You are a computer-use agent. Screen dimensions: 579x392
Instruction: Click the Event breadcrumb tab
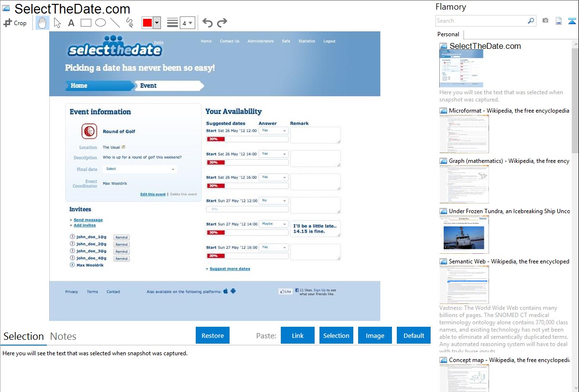coord(168,86)
